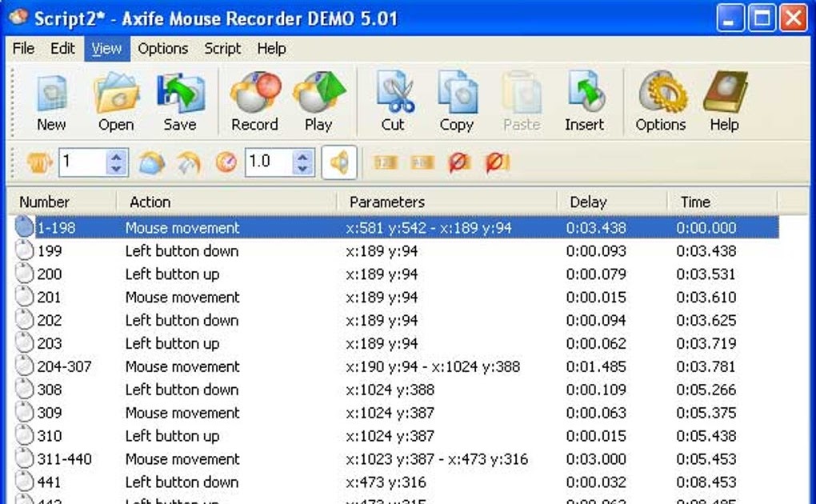
Task: Open the Edit menu
Action: point(62,49)
